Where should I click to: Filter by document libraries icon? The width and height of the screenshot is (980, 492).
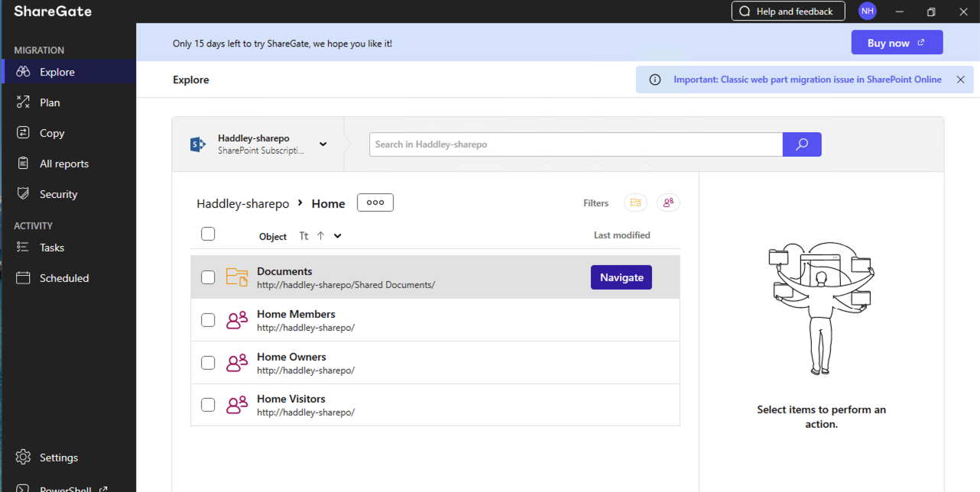click(x=635, y=202)
